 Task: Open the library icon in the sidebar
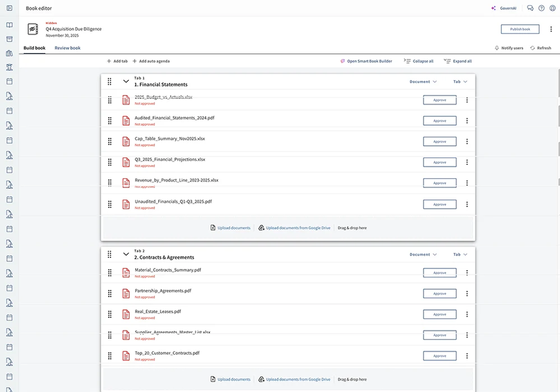click(10, 53)
